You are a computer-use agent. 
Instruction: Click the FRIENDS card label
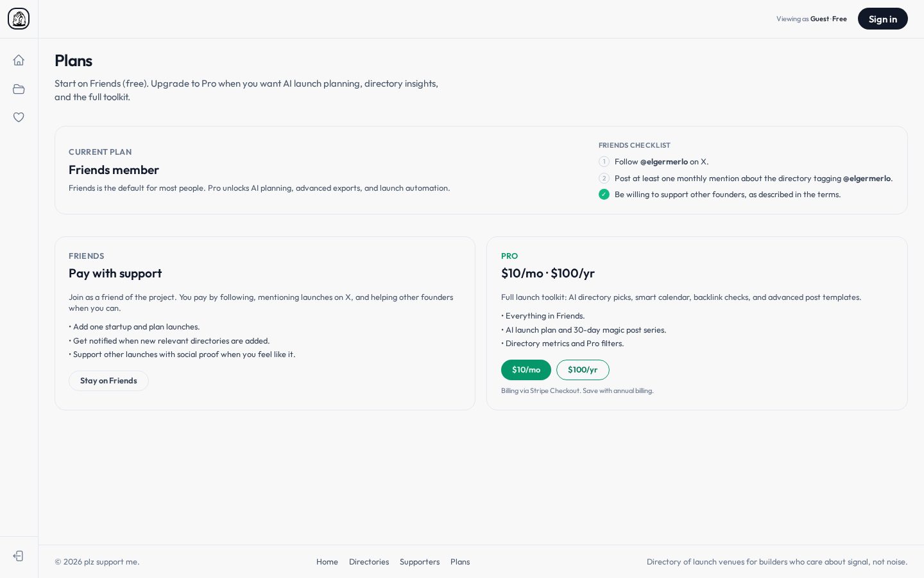(87, 256)
